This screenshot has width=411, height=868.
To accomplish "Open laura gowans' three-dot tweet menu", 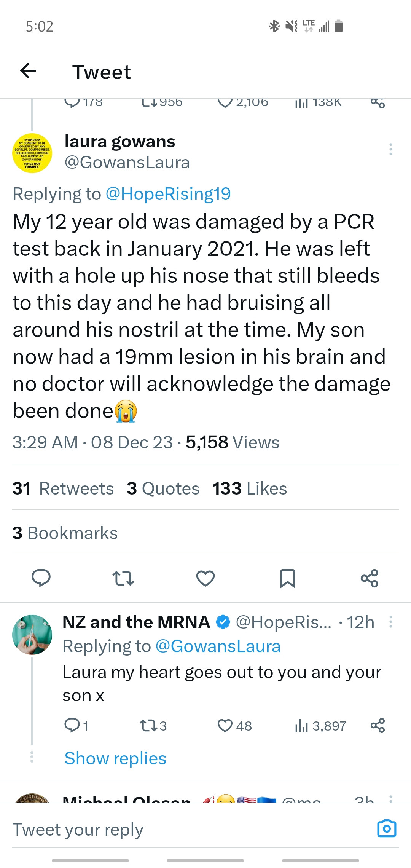I will click(x=390, y=149).
